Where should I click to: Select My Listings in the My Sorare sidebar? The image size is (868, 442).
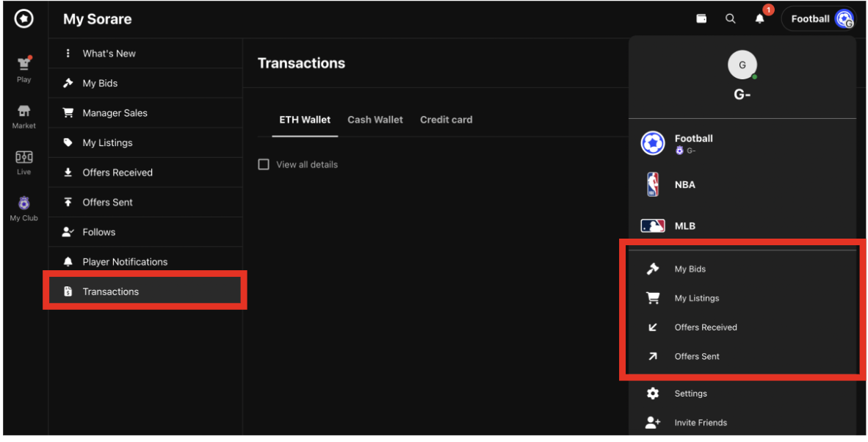pyautogui.click(x=145, y=142)
